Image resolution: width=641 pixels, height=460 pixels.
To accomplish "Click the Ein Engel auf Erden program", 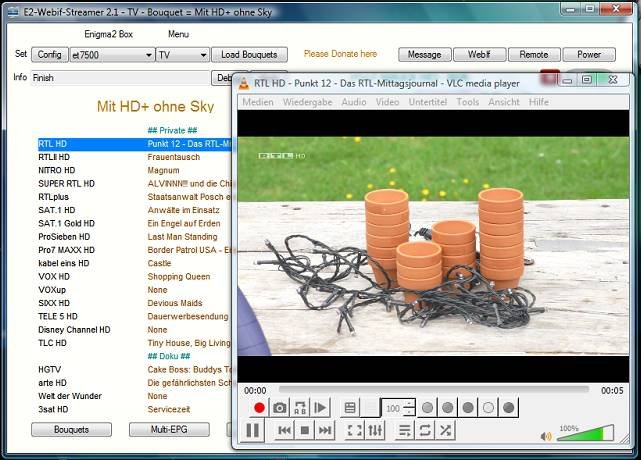I will click(184, 223).
